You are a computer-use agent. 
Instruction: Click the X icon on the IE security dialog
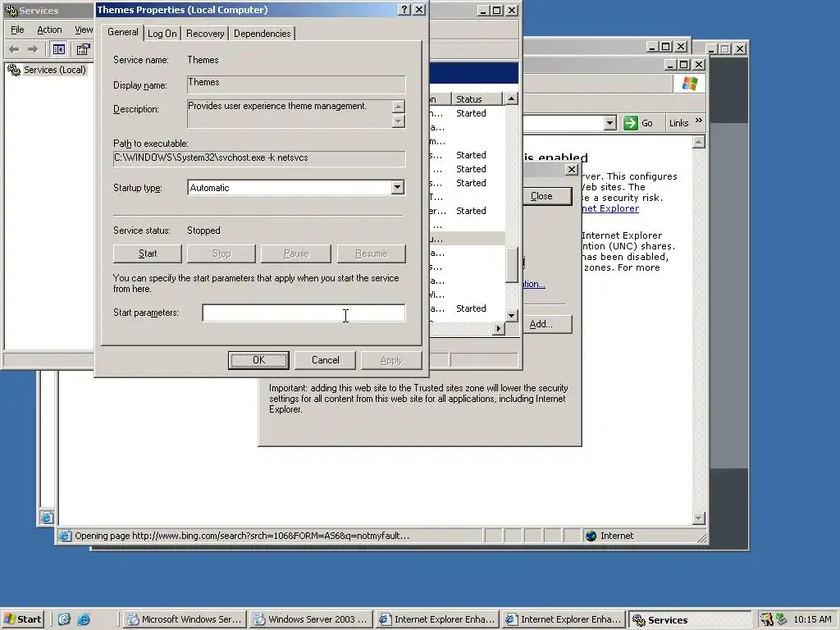572,169
